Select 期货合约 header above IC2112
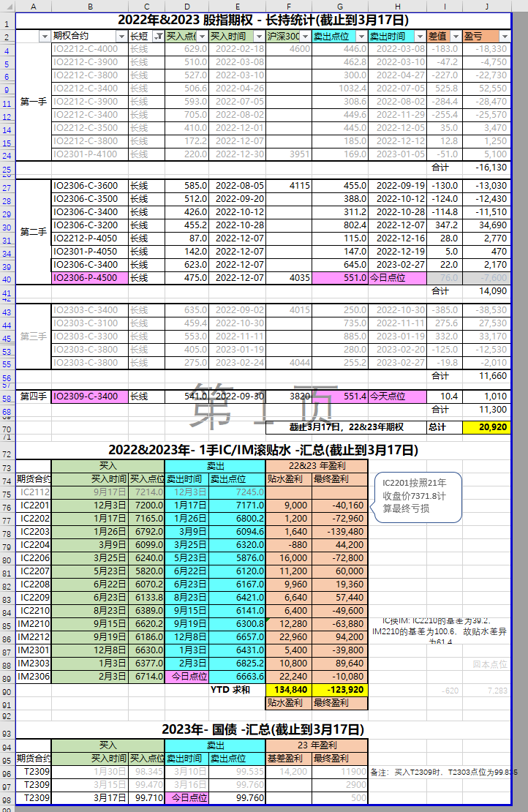 [x=34, y=480]
